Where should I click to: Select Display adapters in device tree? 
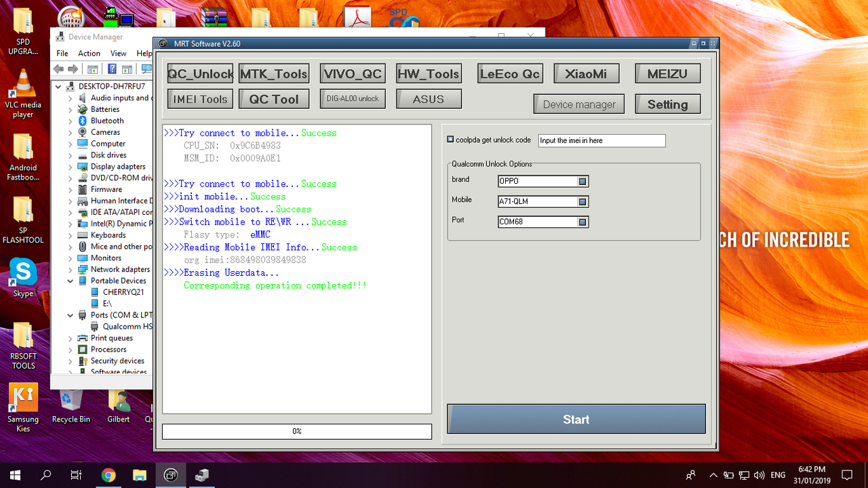point(118,167)
